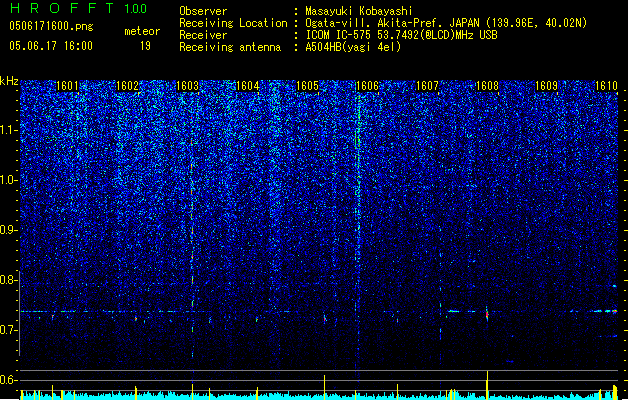Click the meteor echo near 1605 on spectrogram
This screenshot has width=629, height=400.
[x=325, y=319]
